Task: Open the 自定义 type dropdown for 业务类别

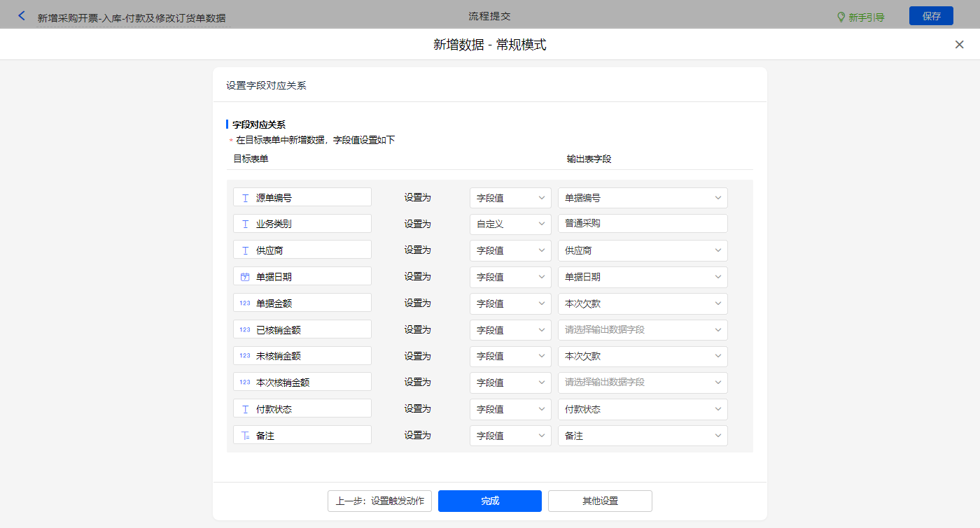Action: (x=510, y=224)
